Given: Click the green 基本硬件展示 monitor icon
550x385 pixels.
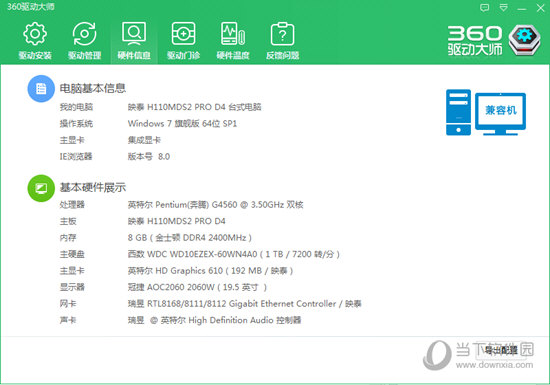Looking at the screenshot, I should click(41, 188).
